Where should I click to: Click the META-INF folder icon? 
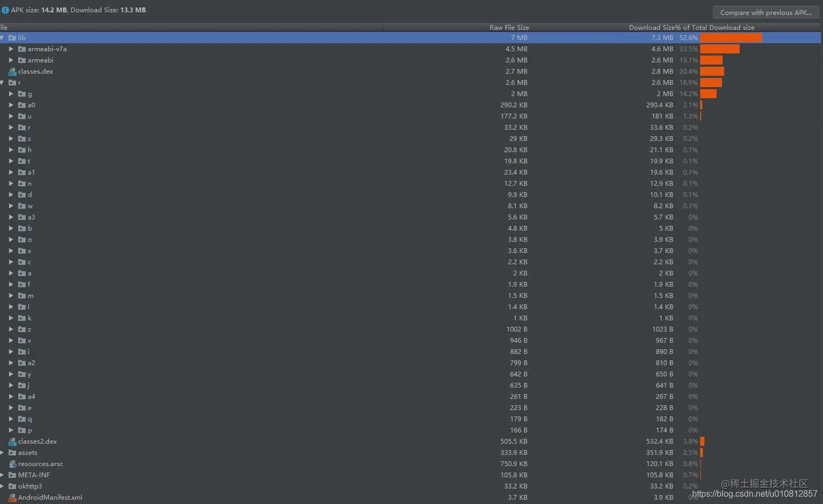pyautogui.click(x=12, y=475)
